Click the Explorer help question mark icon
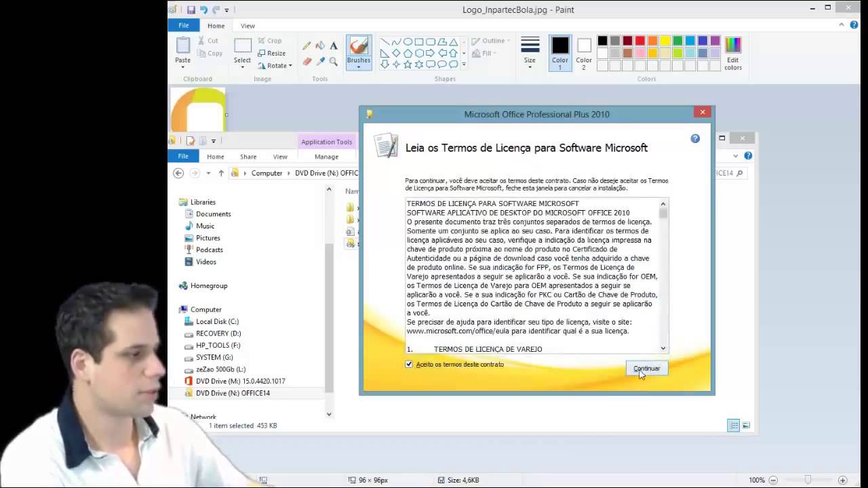Viewport: 868px width, 488px height. click(749, 155)
